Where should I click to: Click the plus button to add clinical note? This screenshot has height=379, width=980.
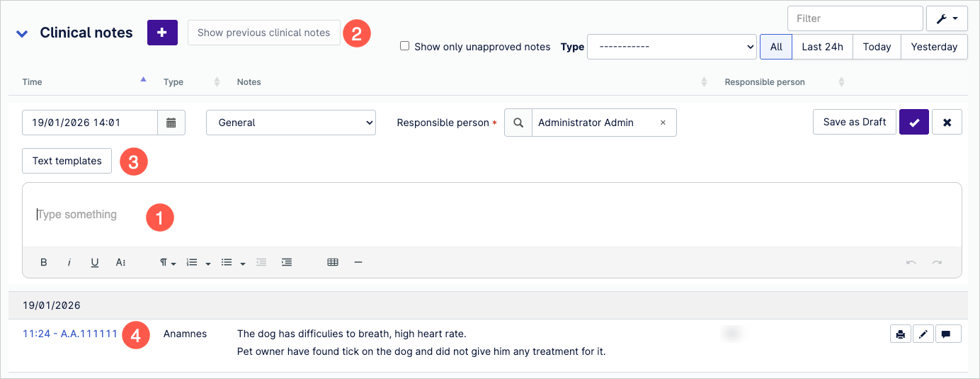tap(162, 33)
